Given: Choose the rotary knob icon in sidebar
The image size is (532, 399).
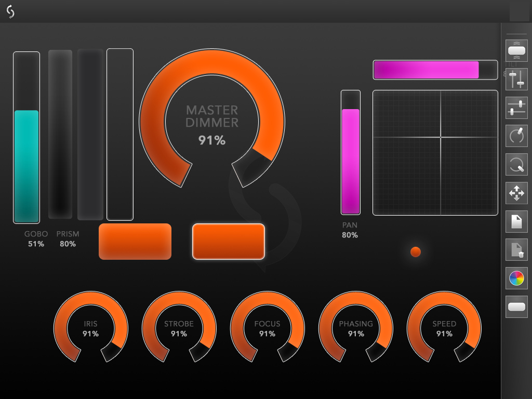Looking at the screenshot, I should click(x=516, y=137).
